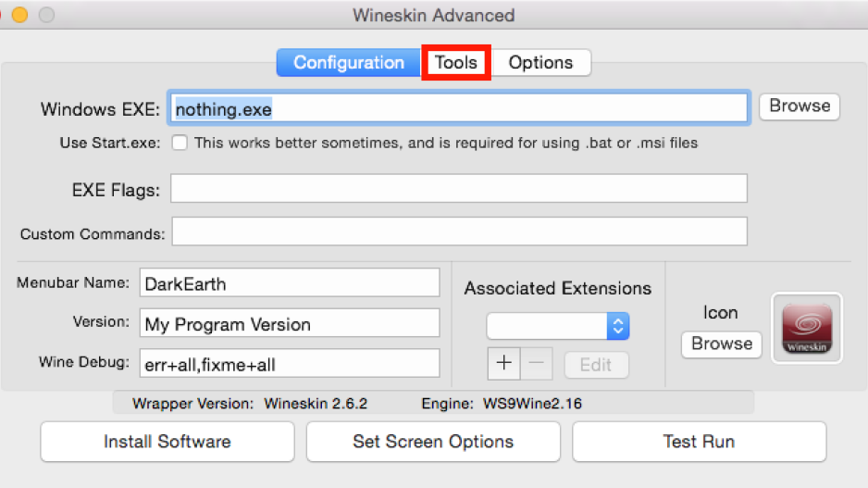This screenshot has width=868, height=488.
Task: Click the Wineskin icon preview image
Action: [x=807, y=328]
